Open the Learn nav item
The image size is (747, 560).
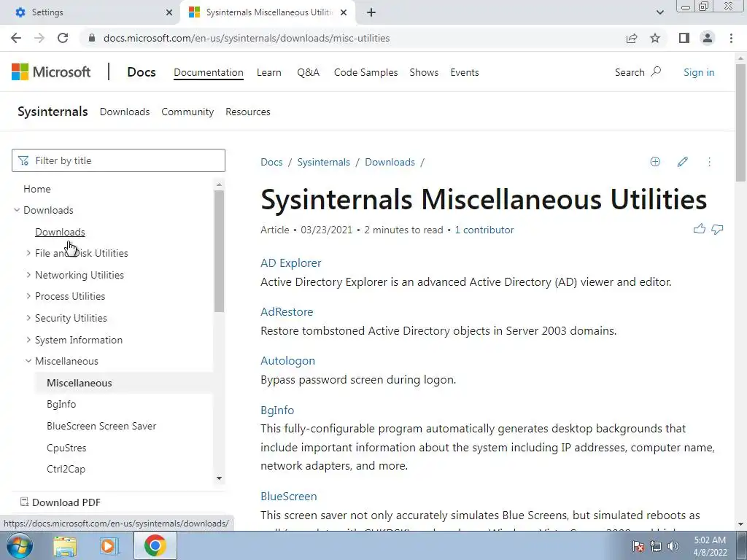click(268, 72)
